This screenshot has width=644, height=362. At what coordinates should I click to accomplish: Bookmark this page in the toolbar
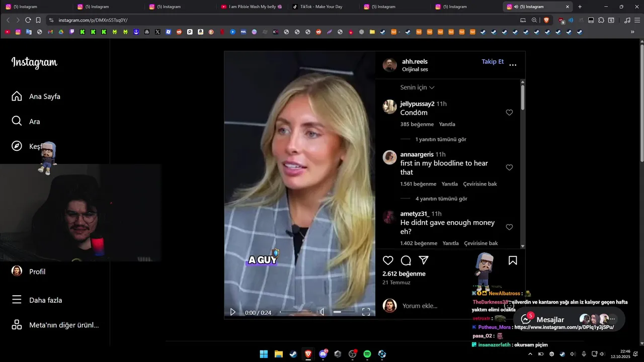tap(38, 20)
